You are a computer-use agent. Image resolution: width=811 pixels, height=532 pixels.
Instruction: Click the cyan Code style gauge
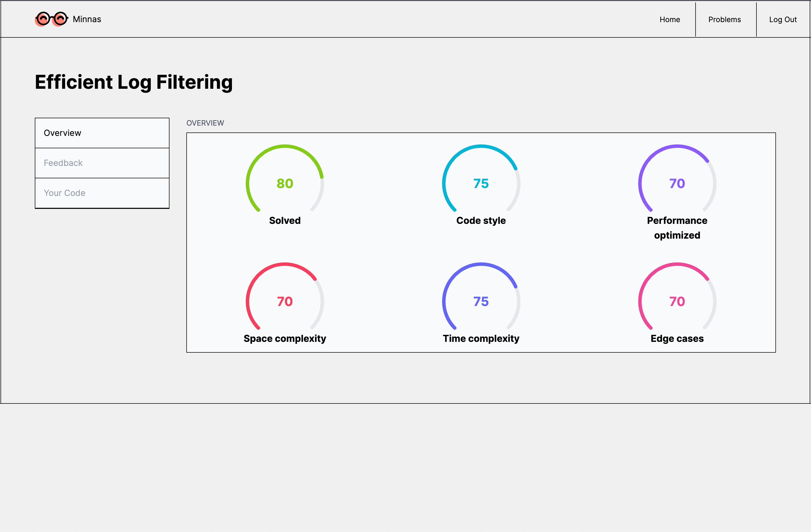481,179
